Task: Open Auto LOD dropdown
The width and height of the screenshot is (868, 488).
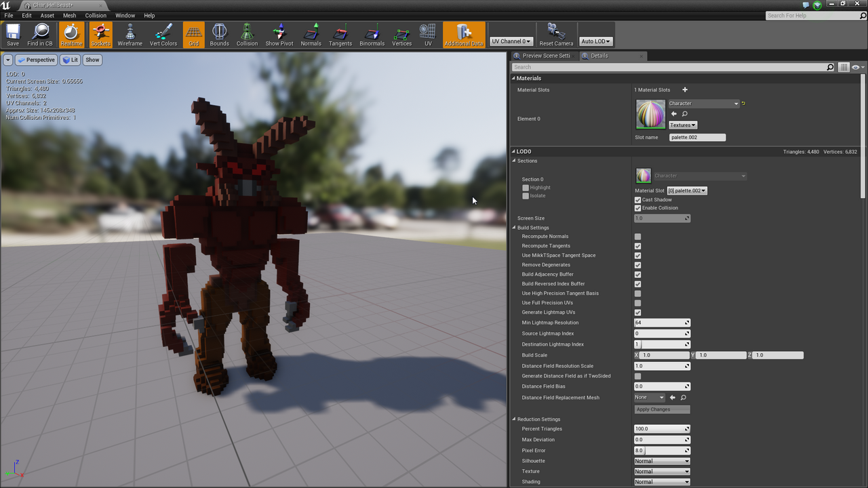Action: [x=596, y=41]
